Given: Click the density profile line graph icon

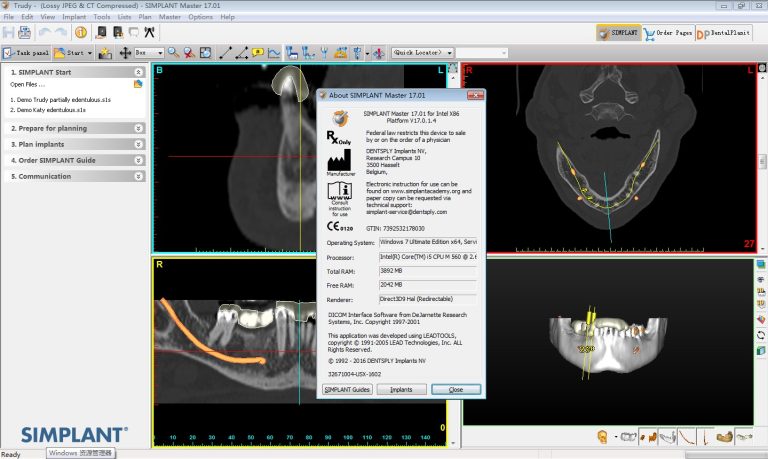Looking at the screenshot, I should pyautogui.click(x=274, y=52).
